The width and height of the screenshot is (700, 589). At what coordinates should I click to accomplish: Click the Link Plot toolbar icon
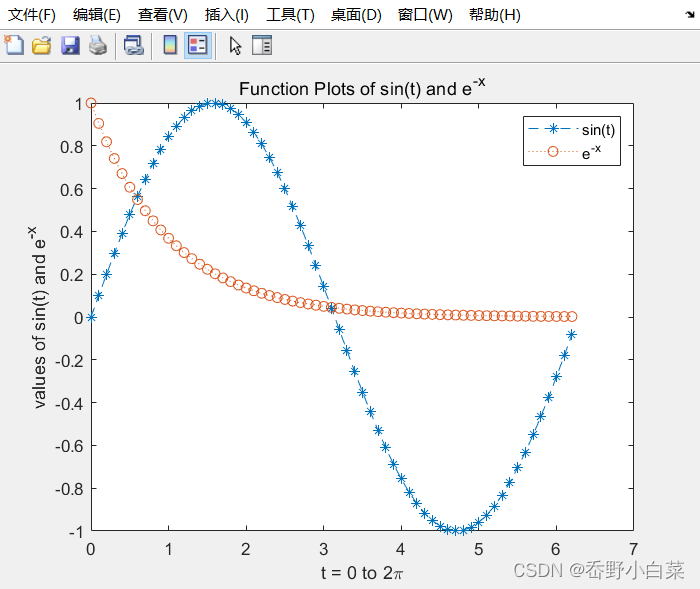[133, 45]
